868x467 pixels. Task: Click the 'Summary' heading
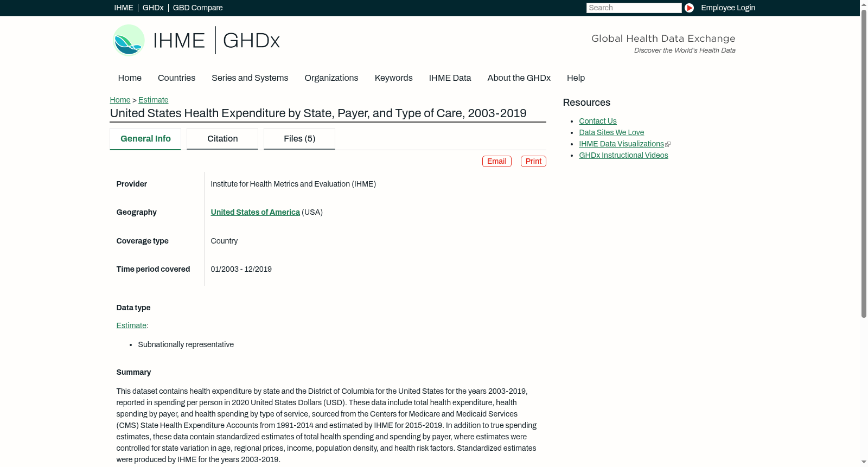pyautogui.click(x=133, y=372)
